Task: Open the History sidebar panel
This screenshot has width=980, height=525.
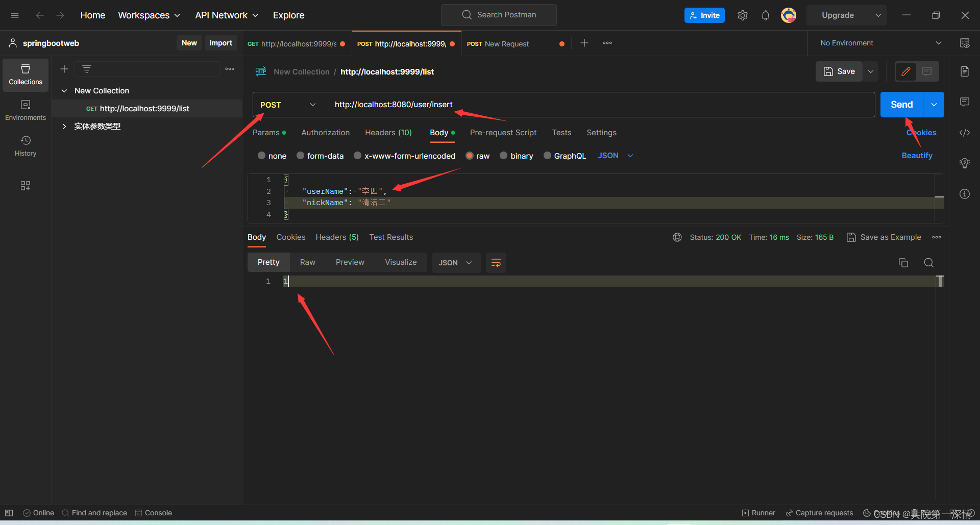Action: click(26, 146)
